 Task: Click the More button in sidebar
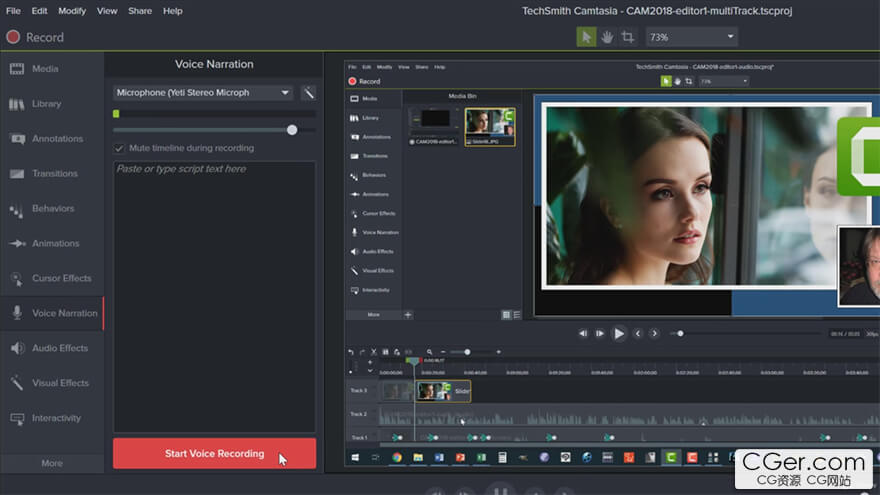coord(52,463)
